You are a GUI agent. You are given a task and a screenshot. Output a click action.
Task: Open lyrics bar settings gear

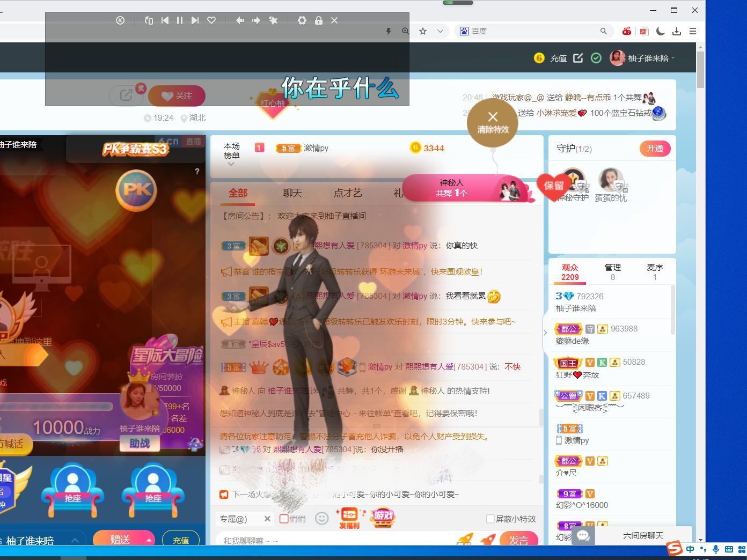tap(302, 20)
